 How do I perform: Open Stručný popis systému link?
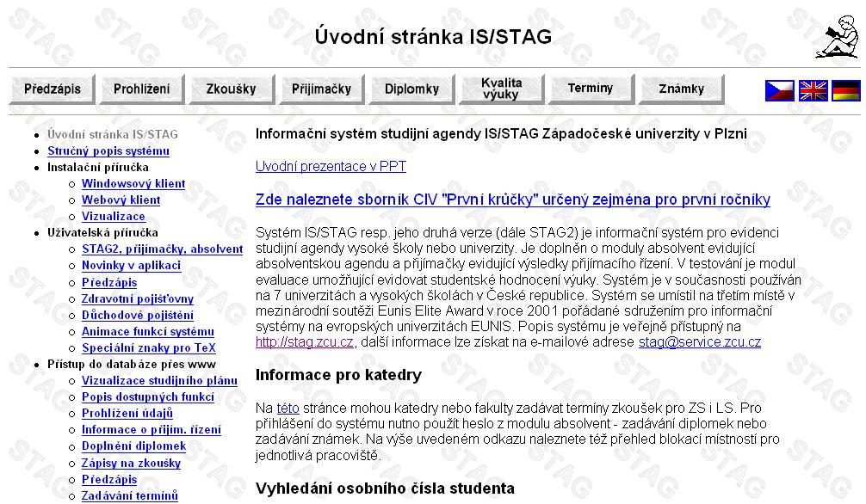[108, 151]
